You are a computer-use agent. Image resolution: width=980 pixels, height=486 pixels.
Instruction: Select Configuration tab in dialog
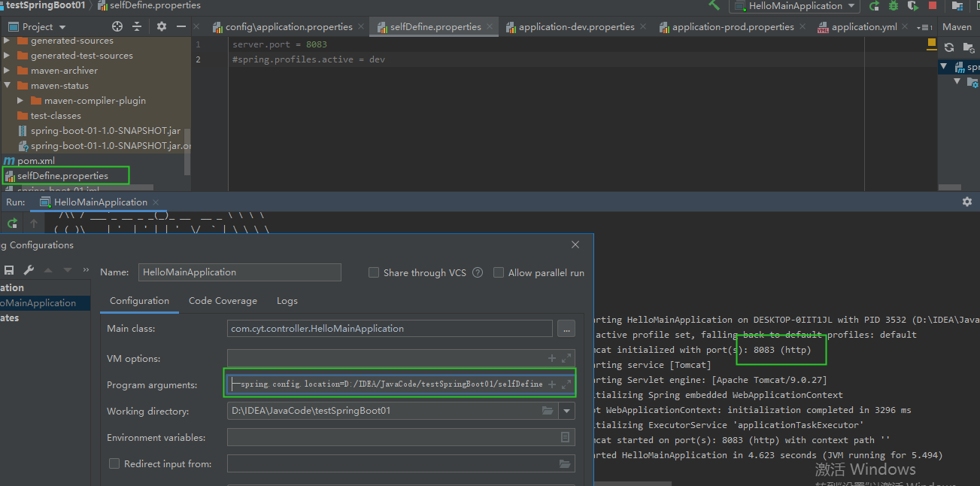click(x=139, y=300)
